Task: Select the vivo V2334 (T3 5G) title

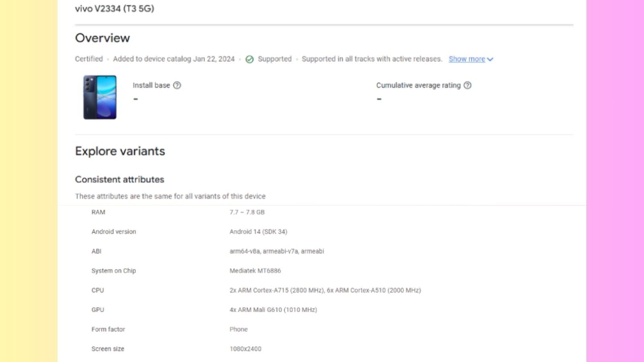Action: point(114,8)
